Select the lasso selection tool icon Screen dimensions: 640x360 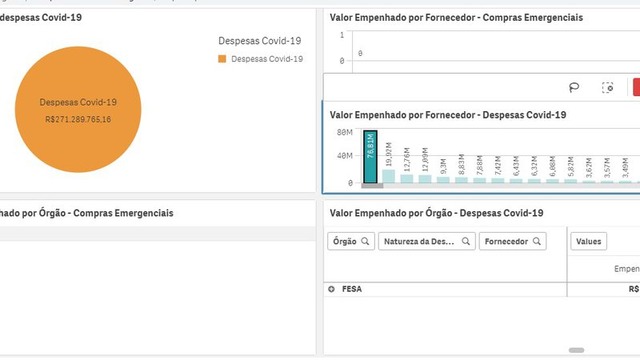[x=574, y=87]
